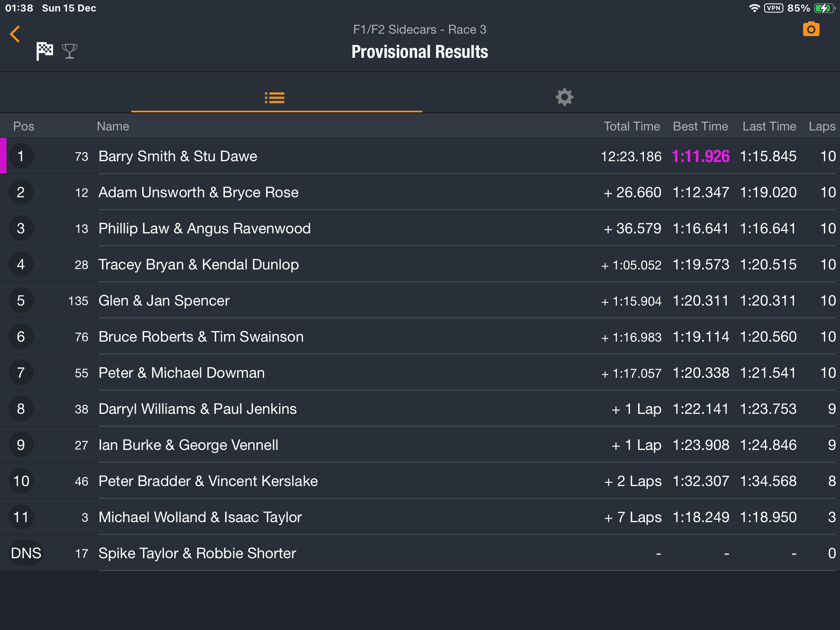Tap race number 73
The width and height of the screenshot is (840, 630).
81,156
